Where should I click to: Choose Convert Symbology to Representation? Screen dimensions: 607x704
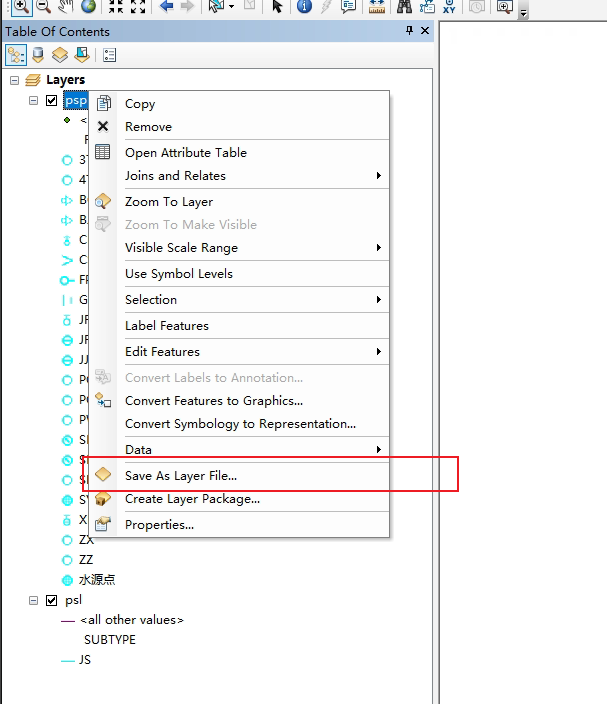click(x=239, y=423)
